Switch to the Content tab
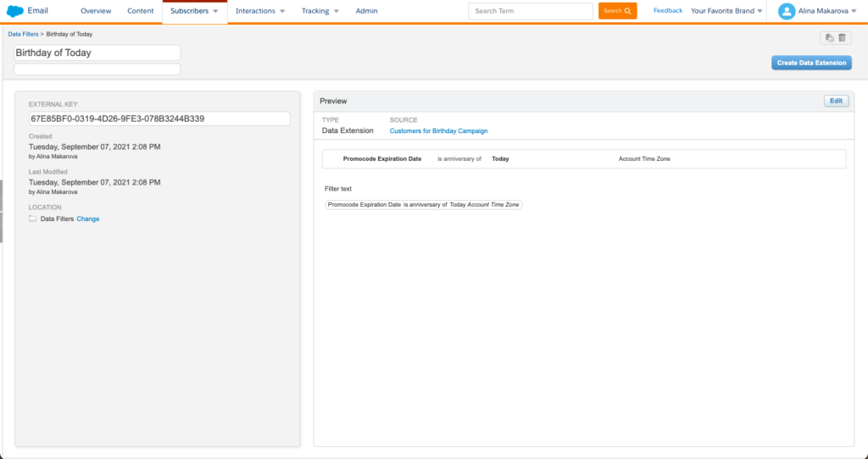 (141, 11)
